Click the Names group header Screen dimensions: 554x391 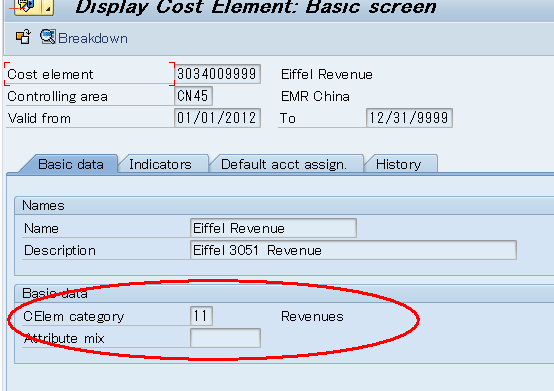[x=43, y=206]
